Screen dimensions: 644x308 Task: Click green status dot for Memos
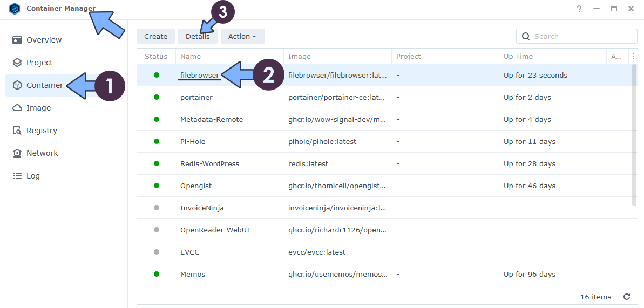tap(157, 274)
